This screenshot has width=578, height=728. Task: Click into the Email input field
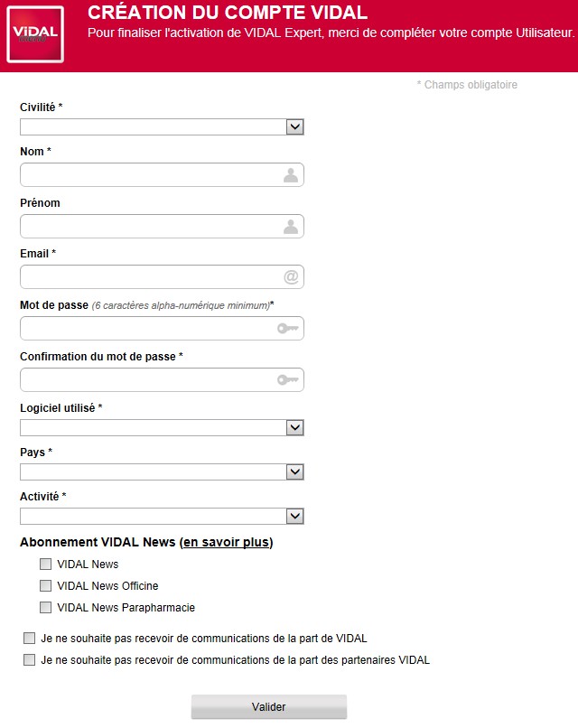[149, 277]
